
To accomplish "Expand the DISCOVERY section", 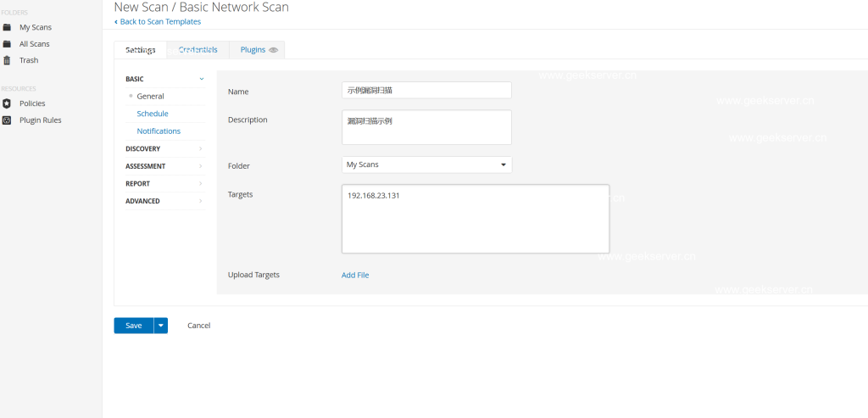I will click(201, 148).
